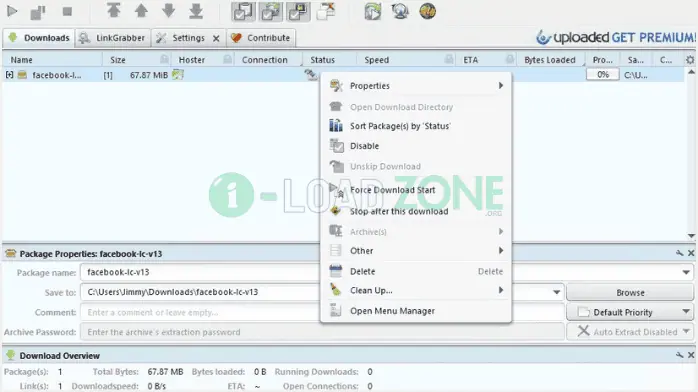Screen dimensions: 698x392
Task: Expand Properties submenu arrow
Action: click(501, 85)
